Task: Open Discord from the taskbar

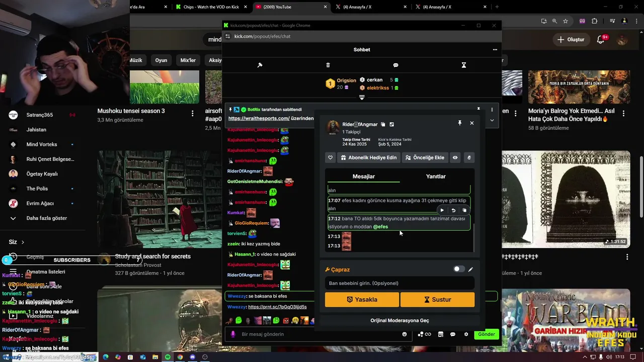Action: click(x=192, y=357)
